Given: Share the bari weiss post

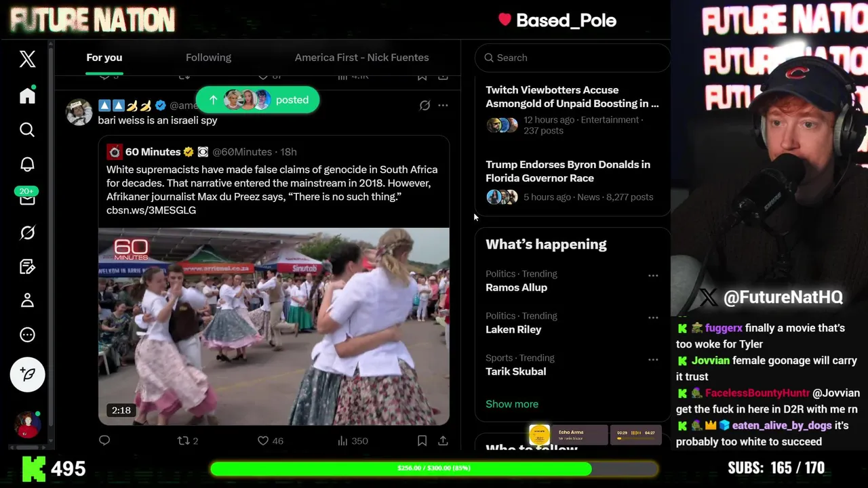Looking at the screenshot, I should [x=443, y=441].
